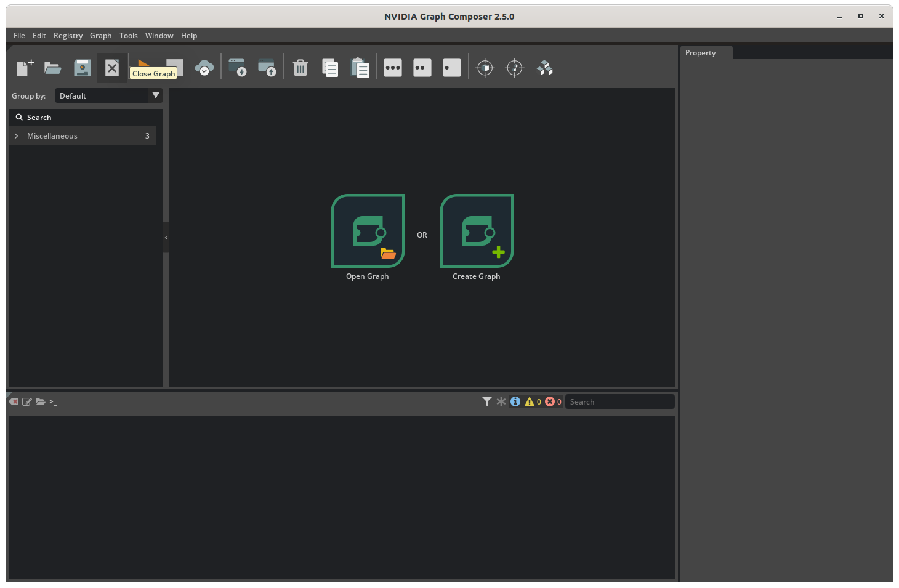
Task: Click the window download arrow icon
Action: [x=238, y=68]
